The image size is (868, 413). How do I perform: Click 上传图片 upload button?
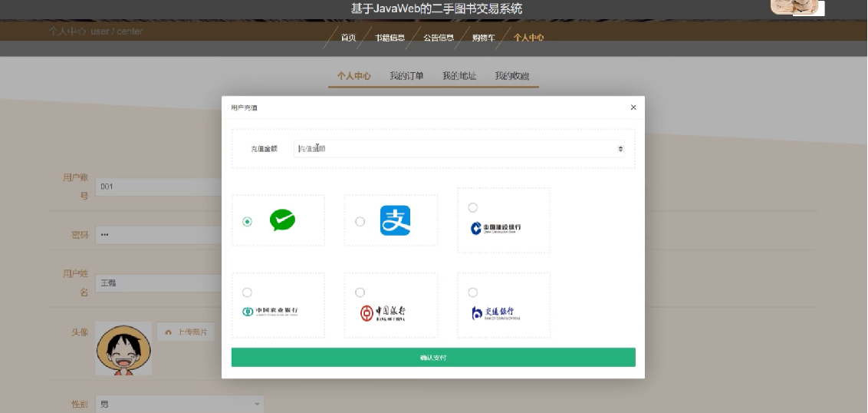(186, 332)
